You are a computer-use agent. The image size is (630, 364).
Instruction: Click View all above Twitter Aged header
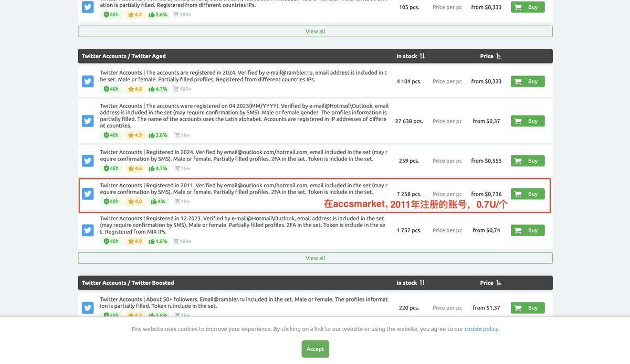click(x=315, y=31)
